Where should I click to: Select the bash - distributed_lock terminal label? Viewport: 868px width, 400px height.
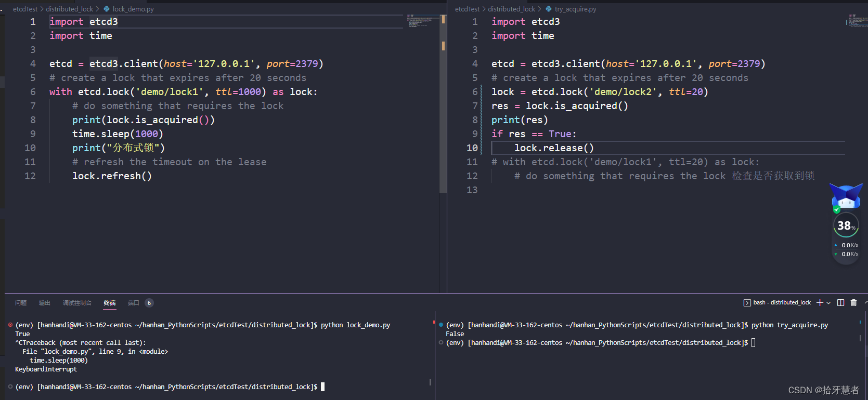pyautogui.click(x=782, y=302)
